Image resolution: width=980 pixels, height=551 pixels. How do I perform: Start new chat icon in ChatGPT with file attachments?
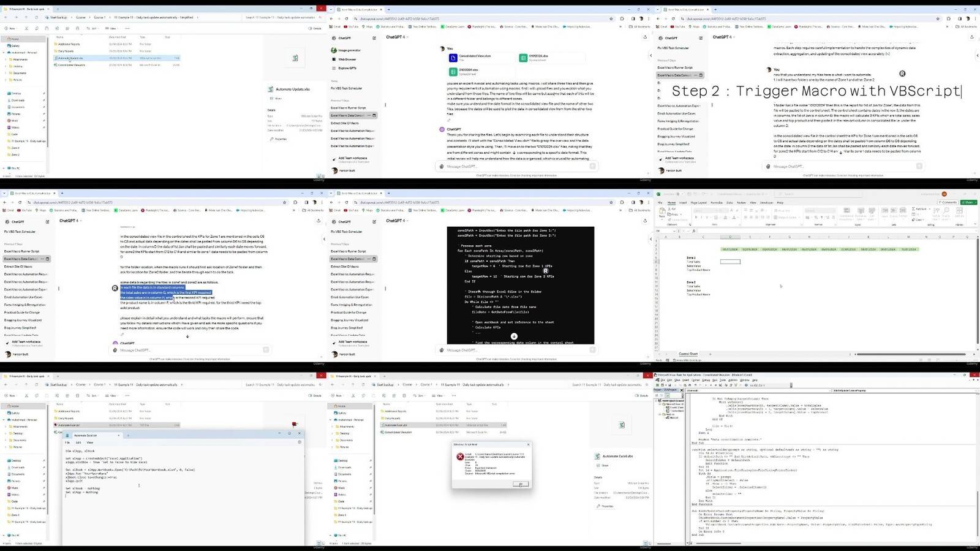[374, 38]
